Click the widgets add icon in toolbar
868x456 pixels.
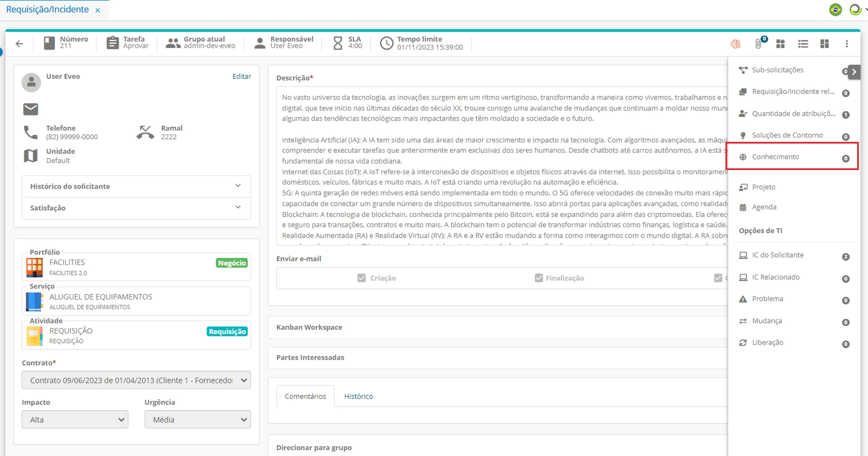coord(780,44)
